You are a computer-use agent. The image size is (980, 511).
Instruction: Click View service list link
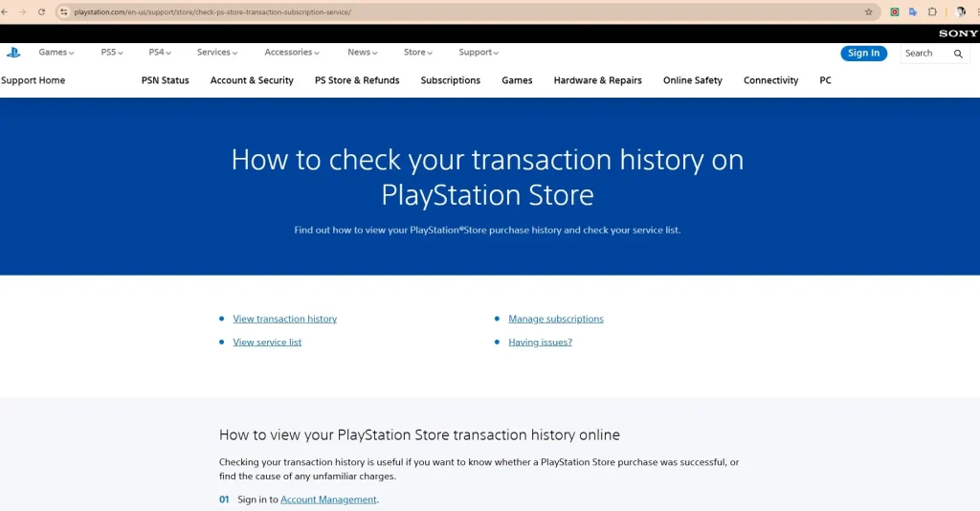coord(267,343)
